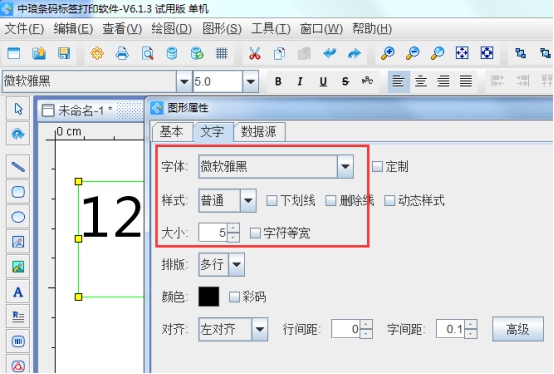
Task: Click the plain magnifier zoom icon
Action: (x=437, y=54)
